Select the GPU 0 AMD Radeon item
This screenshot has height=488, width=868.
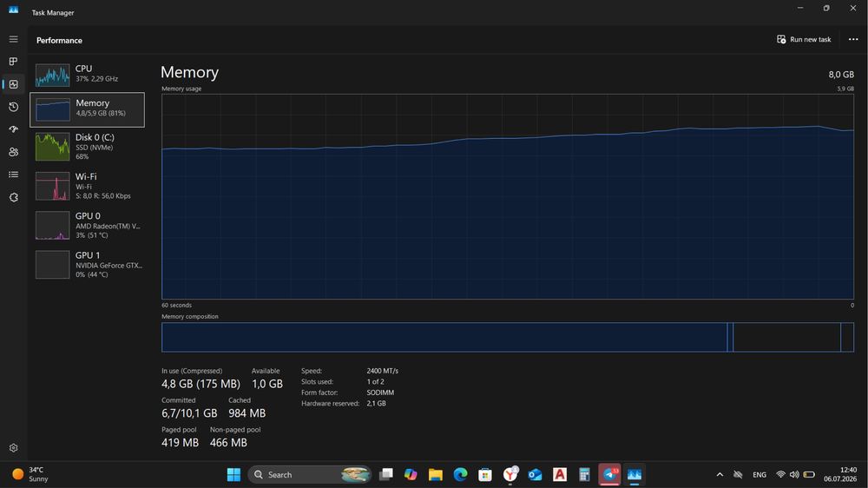point(88,225)
